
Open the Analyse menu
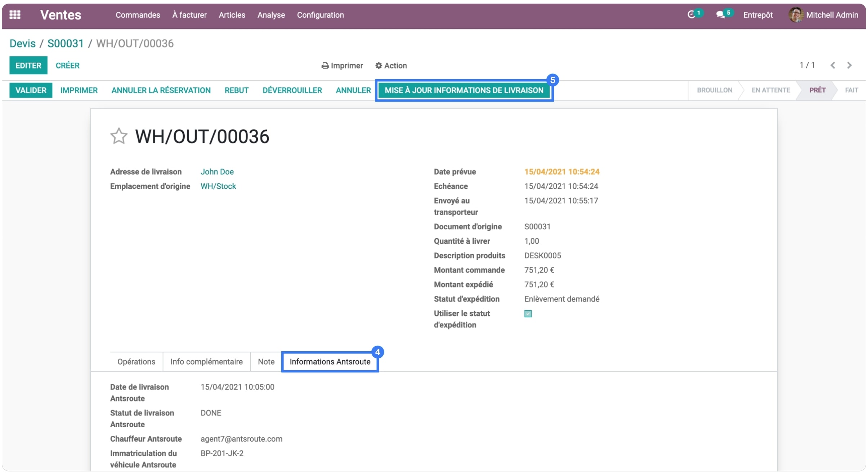(x=271, y=15)
